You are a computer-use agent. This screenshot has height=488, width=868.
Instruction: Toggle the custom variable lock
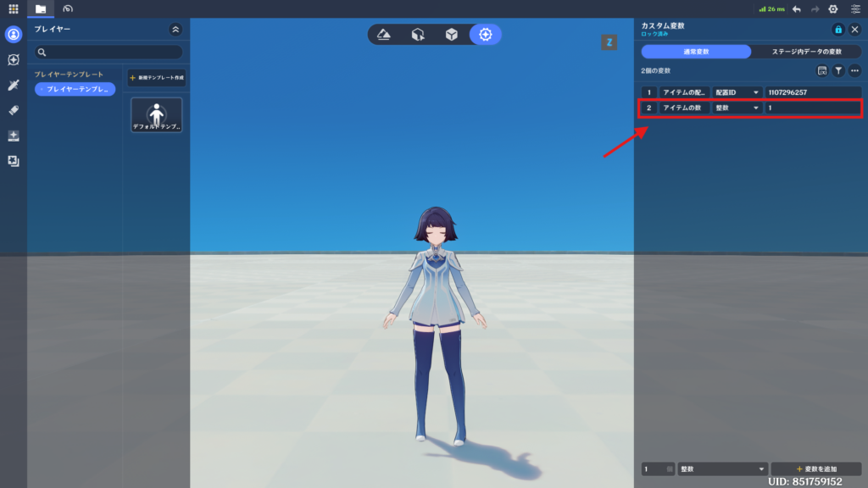(838, 30)
